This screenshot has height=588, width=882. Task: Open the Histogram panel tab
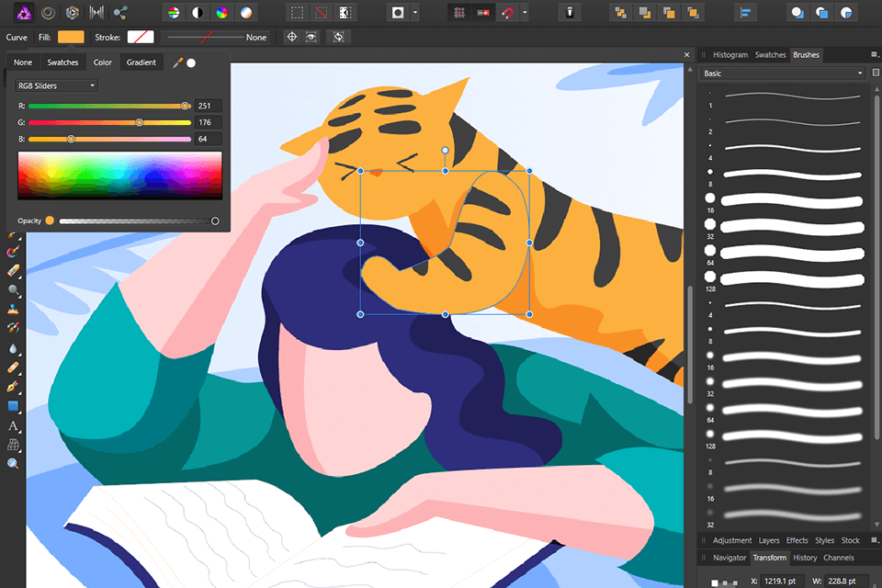[730, 55]
